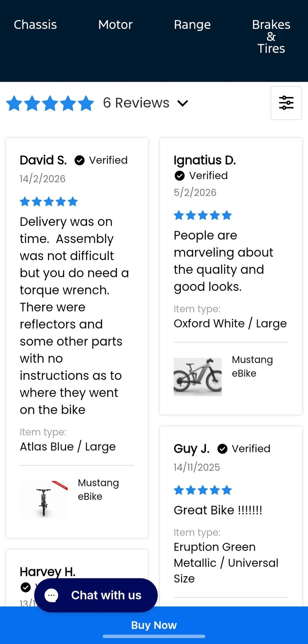Click Ignatius D. verified checkmark badge

179,176
